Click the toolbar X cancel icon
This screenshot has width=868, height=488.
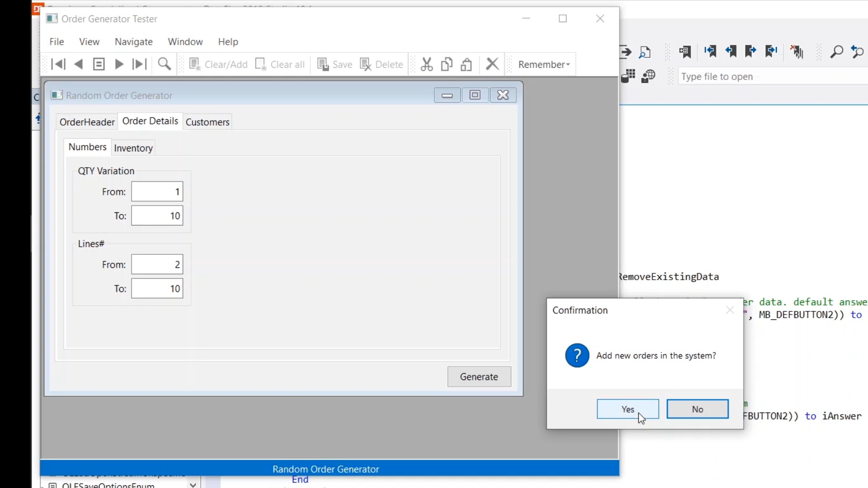pyautogui.click(x=492, y=64)
